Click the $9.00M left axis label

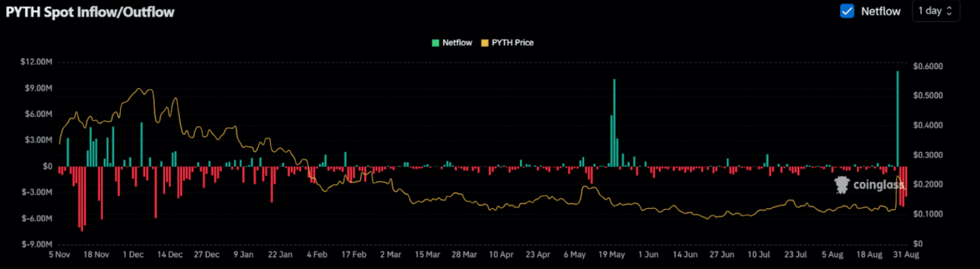coord(38,88)
